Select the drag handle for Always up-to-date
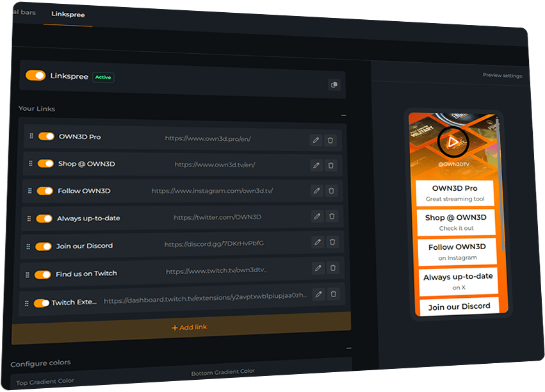Image resolution: width=545 pixels, height=392 pixels. coord(29,218)
